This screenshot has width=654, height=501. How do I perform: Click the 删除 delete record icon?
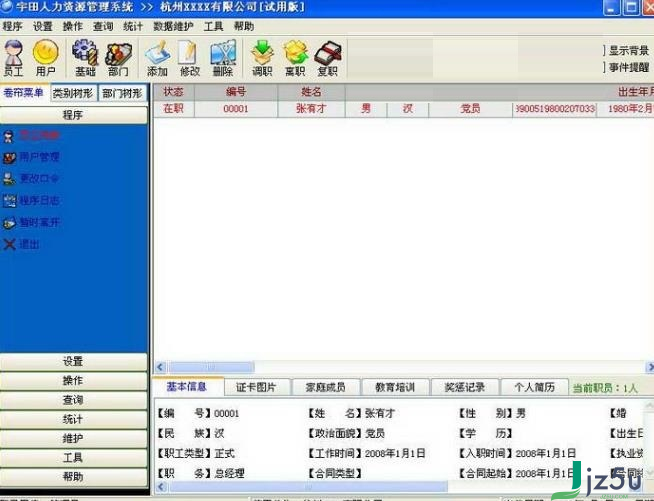(x=223, y=58)
